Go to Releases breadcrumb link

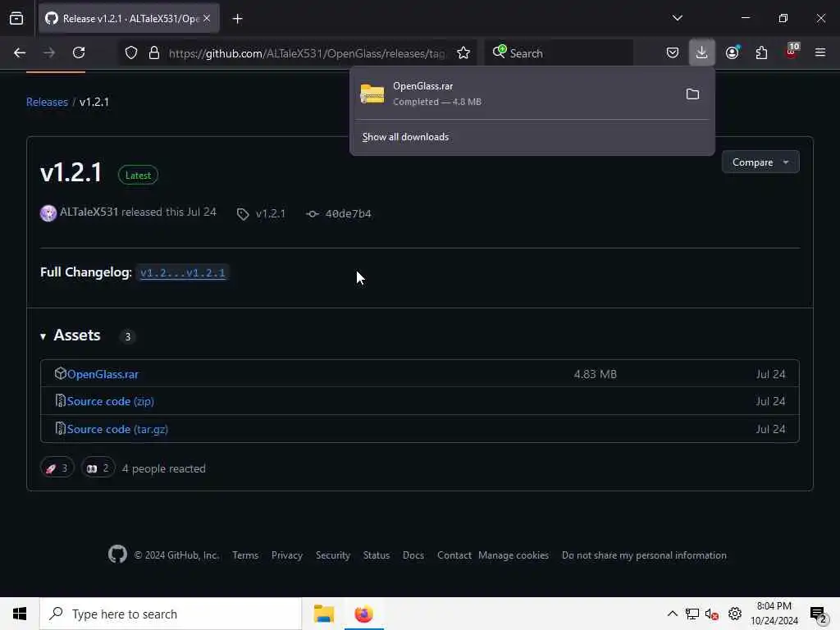[x=47, y=102]
